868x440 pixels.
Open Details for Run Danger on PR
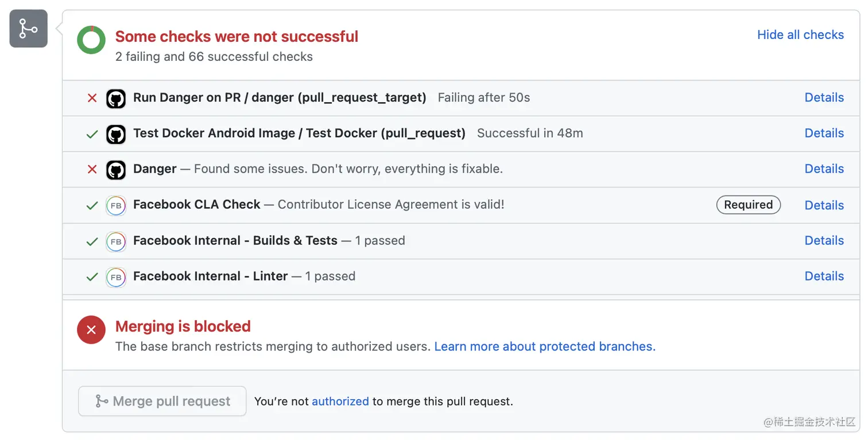pos(824,98)
